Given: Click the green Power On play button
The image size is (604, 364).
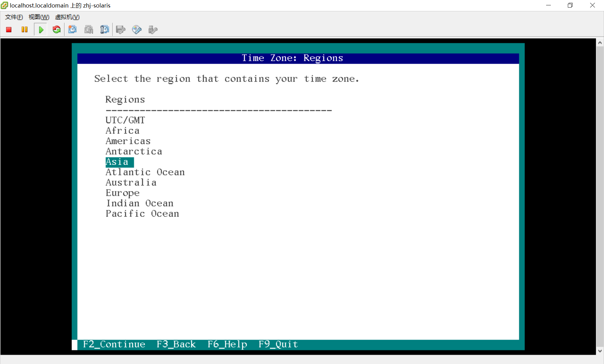Looking at the screenshot, I should point(41,30).
